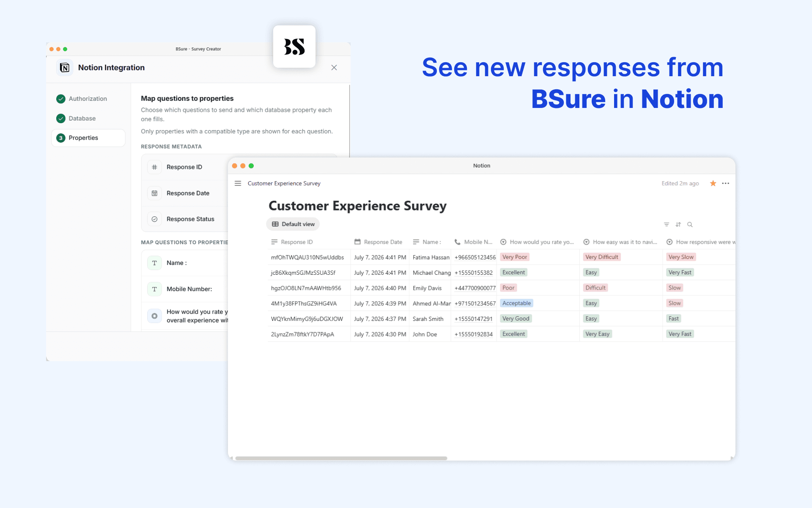Click phone number +447700900077

coord(475,288)
